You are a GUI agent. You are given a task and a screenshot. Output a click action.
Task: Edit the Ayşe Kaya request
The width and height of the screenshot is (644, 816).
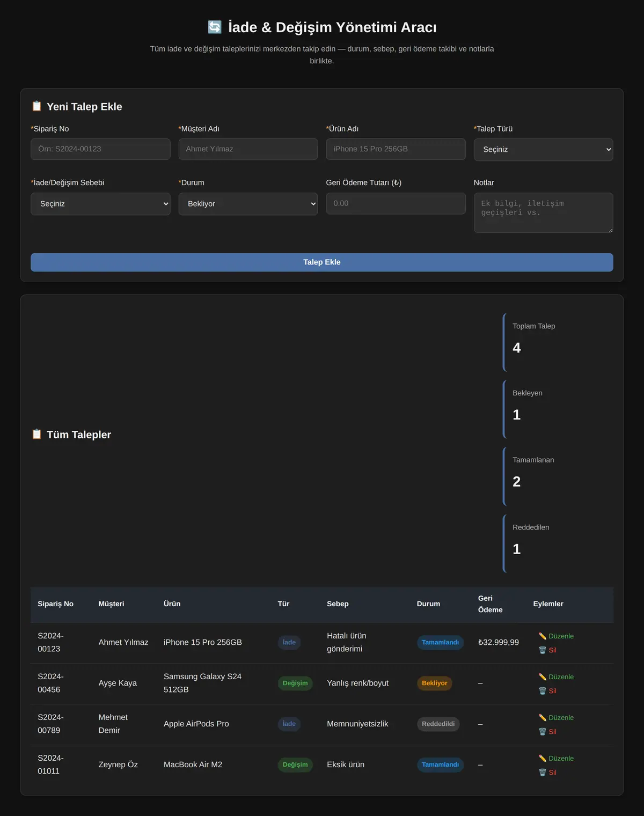pyautogui.click(x=557, y=677)
